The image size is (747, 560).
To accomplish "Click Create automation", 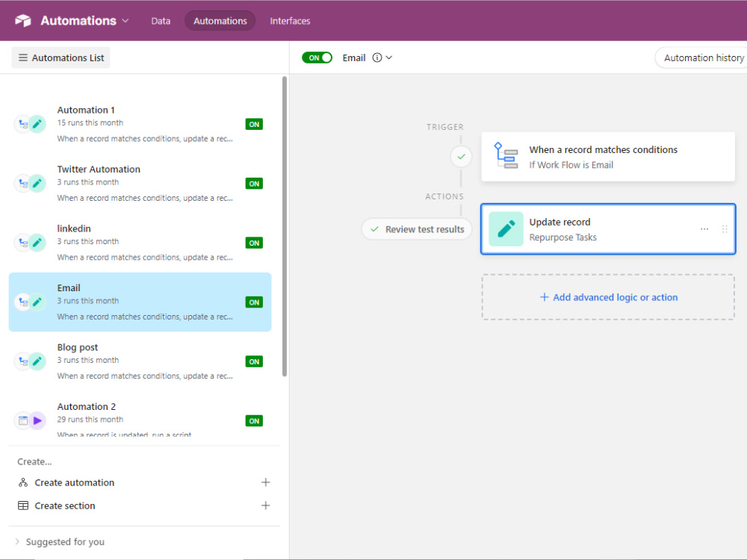I will 74,482.
